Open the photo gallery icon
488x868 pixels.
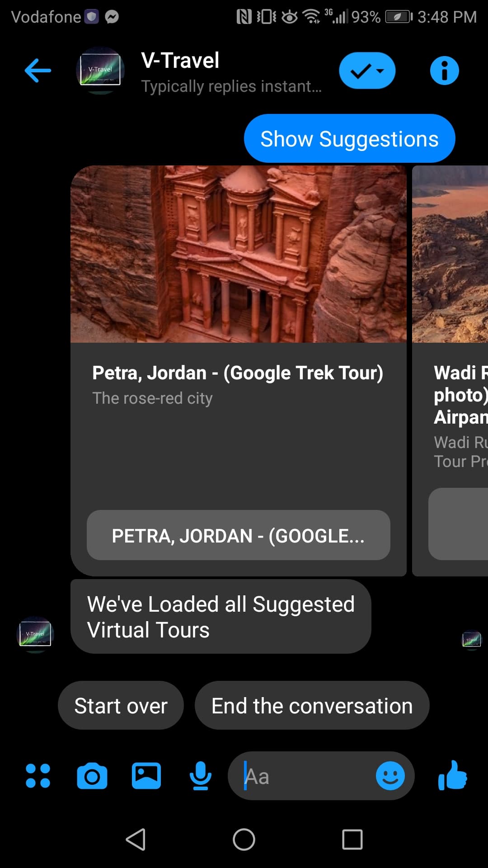tap(146, 776)
